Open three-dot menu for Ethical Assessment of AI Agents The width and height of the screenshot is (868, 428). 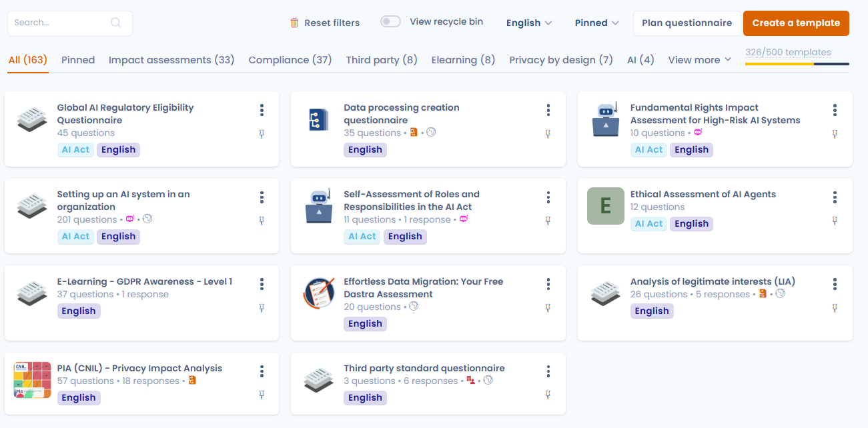coord(835,197)
